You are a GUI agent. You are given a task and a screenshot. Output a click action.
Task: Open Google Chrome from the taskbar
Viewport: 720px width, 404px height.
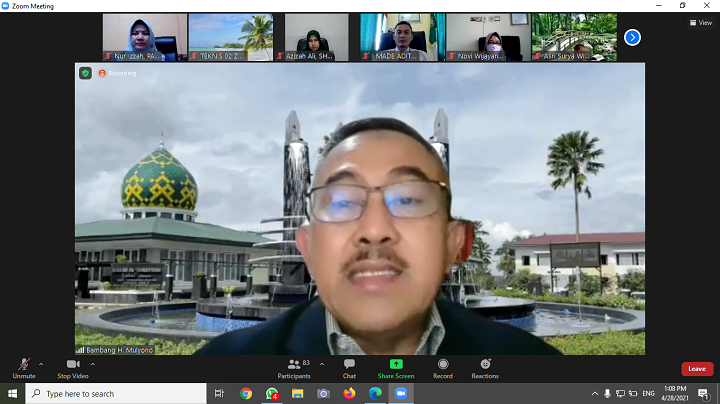point(246,394)
